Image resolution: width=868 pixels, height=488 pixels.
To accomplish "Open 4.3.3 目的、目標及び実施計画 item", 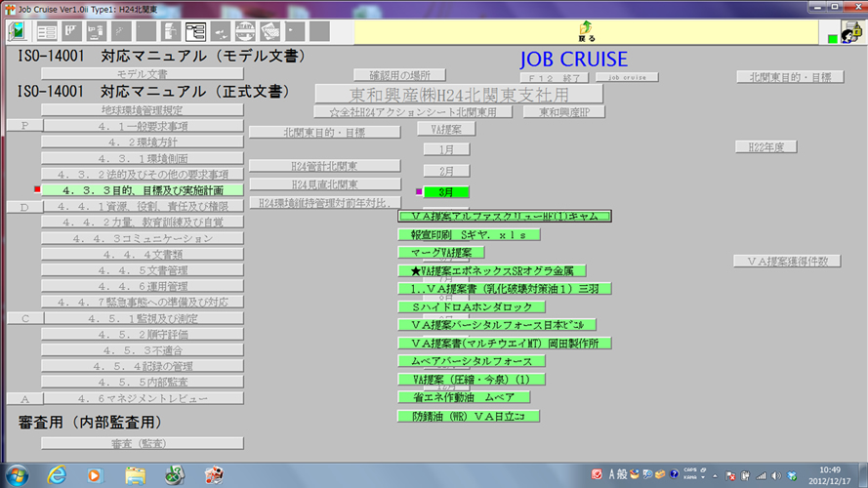I will coord(142,190).
